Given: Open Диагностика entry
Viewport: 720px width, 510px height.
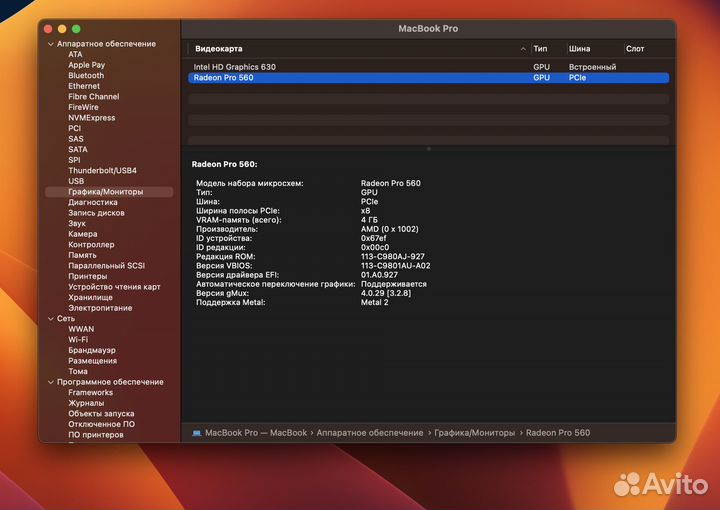Looking at the screenshot, I should click(93, 202).
